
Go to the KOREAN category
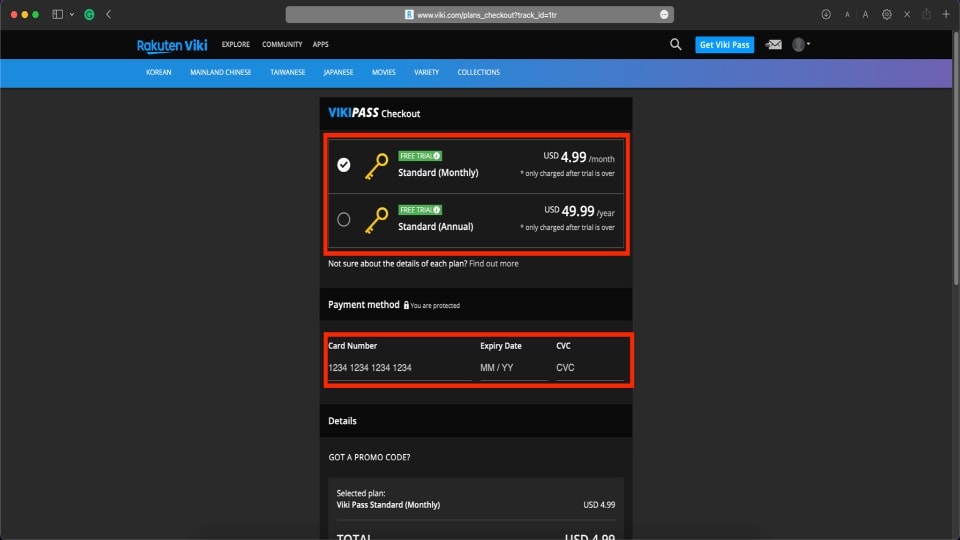point(159,72)
